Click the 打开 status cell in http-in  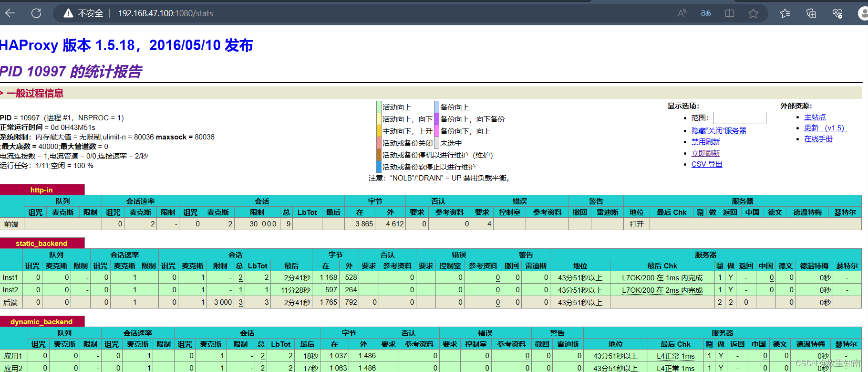coord(637,224)
